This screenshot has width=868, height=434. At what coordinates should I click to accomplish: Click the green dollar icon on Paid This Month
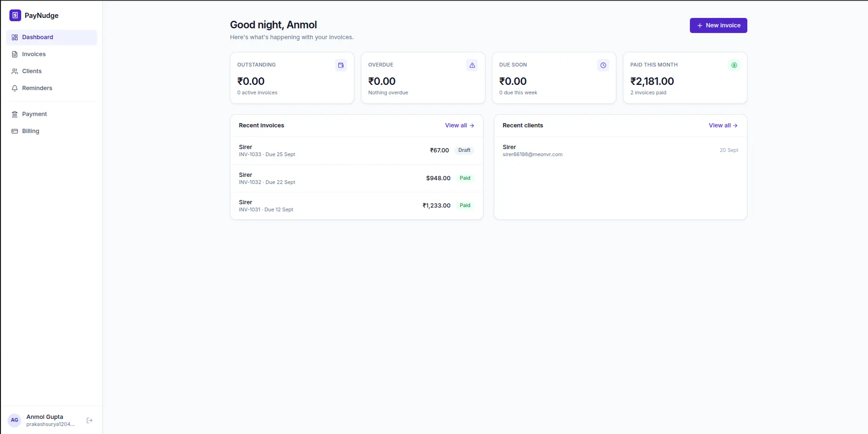(x=734, y=65)
